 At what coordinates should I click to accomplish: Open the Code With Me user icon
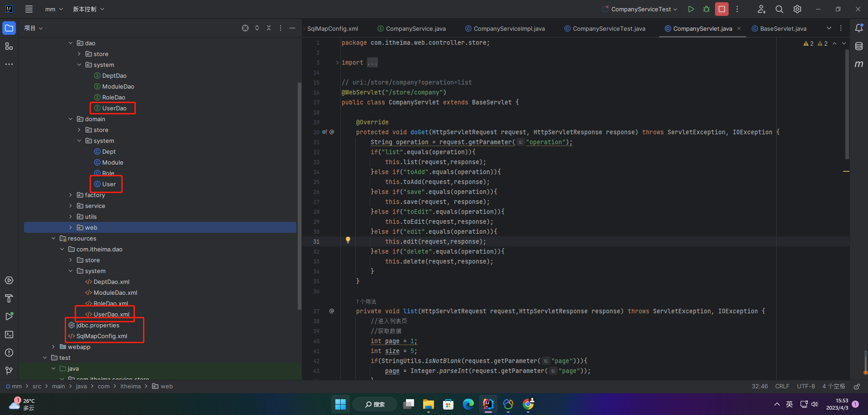762,9
